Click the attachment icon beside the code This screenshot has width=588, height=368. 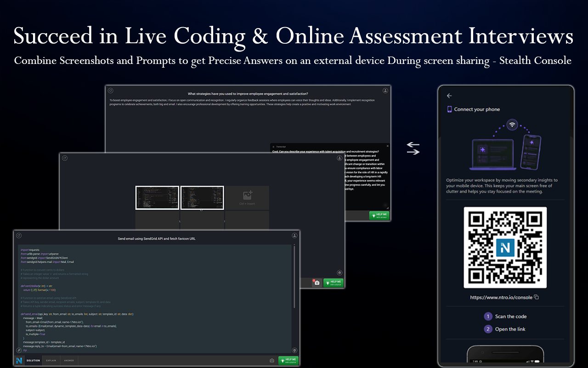(x=19, y=350)
